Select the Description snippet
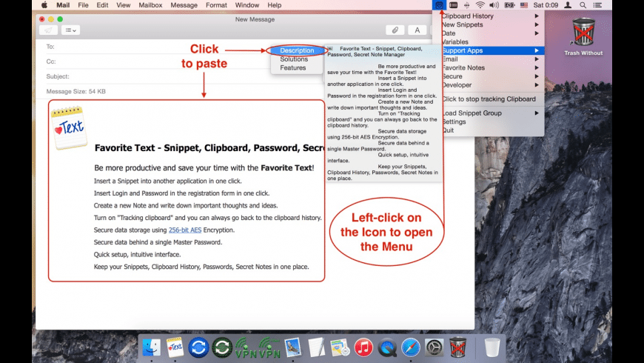The image size is (644, 363). tap(297, 50)
